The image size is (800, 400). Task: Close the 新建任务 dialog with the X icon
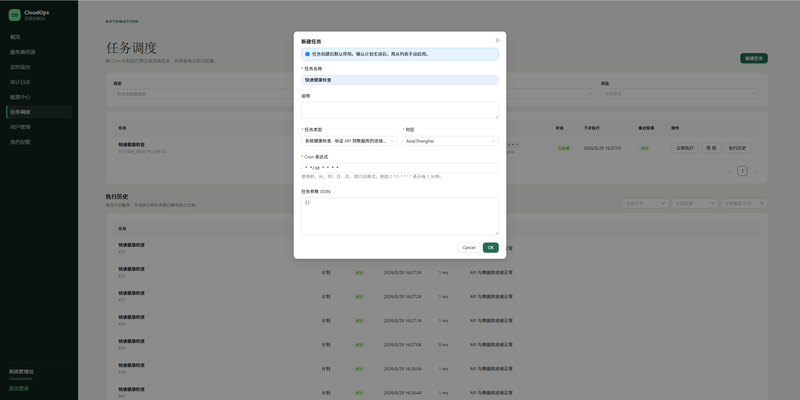(497, 40)
